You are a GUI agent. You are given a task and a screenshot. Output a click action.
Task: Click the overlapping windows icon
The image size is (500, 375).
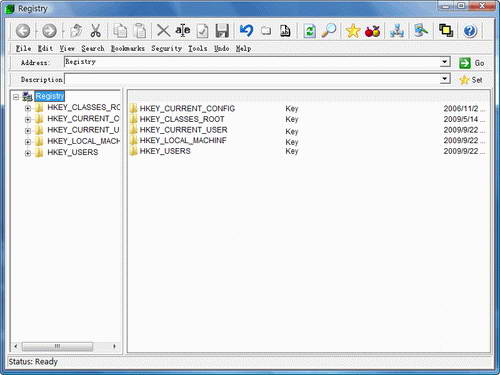coord(446,31)
